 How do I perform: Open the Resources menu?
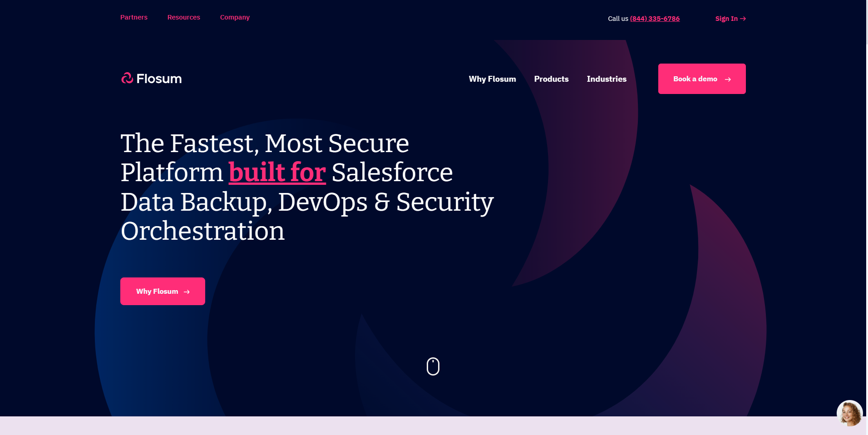point(184,17)
